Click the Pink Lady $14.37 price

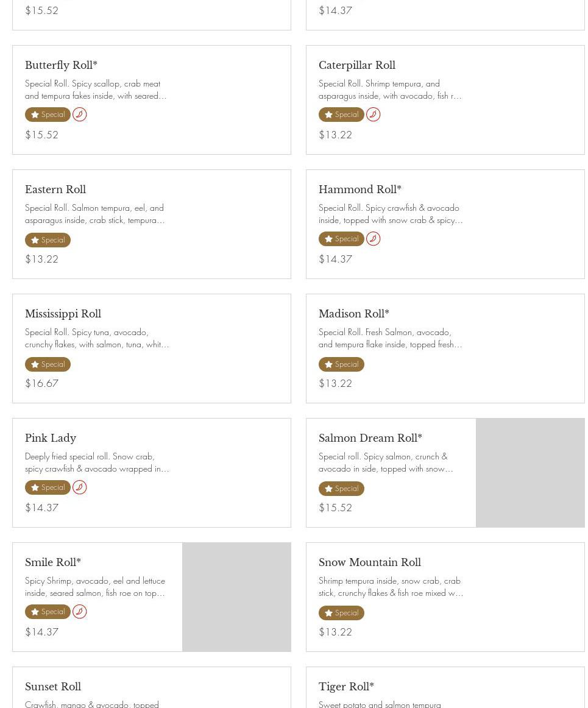point(41,508)
